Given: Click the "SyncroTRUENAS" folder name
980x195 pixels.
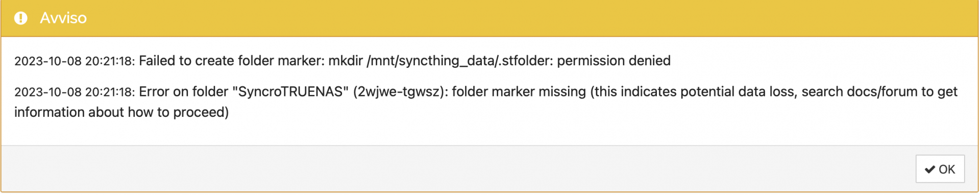Looking at the screenshot, I should 290,91.
